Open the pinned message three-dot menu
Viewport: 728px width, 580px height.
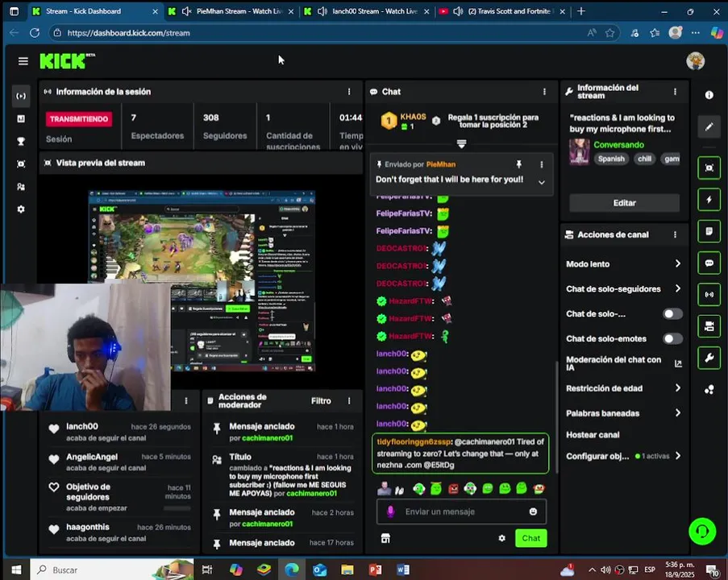point(541,164)
